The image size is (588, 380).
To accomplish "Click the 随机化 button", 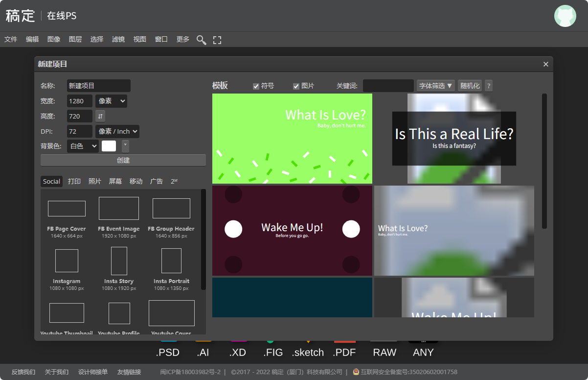I will [x=470, y=86].
